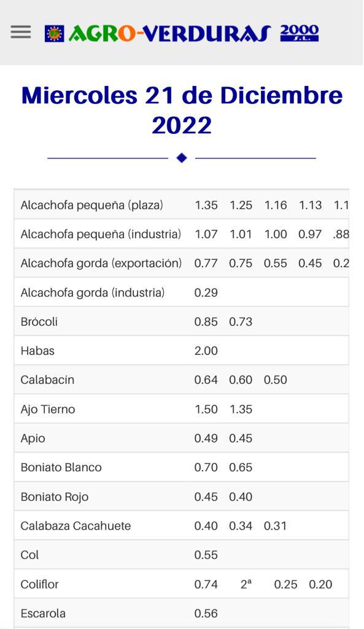Screen dimensions: 364x629
Task: Click the Ajo Tierno label
Action: tap(48, 409)
